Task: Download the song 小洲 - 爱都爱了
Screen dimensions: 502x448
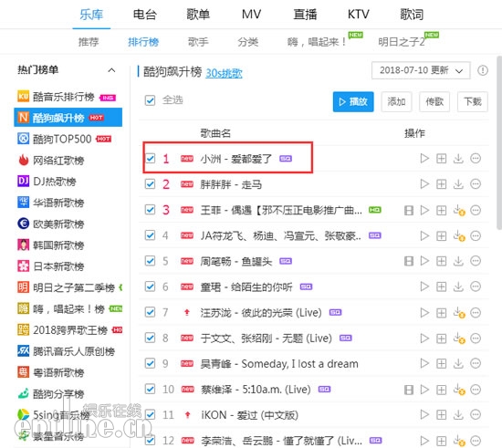Action: coord(458,159)
